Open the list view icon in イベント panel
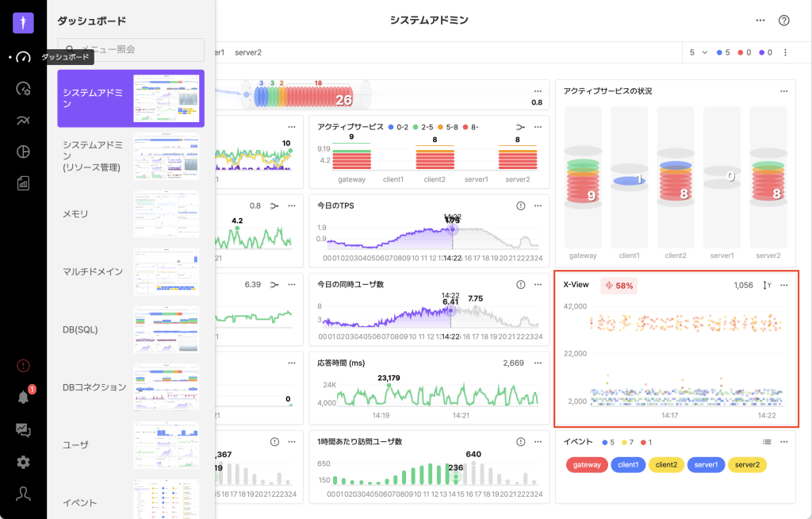This screenshot has height=519, width=812. (x=767, y=441)
